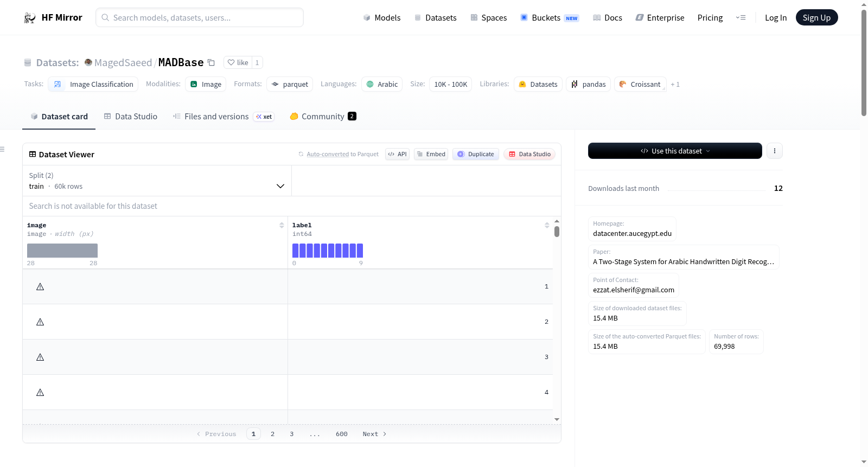The image size is (868, 467).
Task: Select the Image modality tag
Action: pyautogui.click(x=206, y=85)
